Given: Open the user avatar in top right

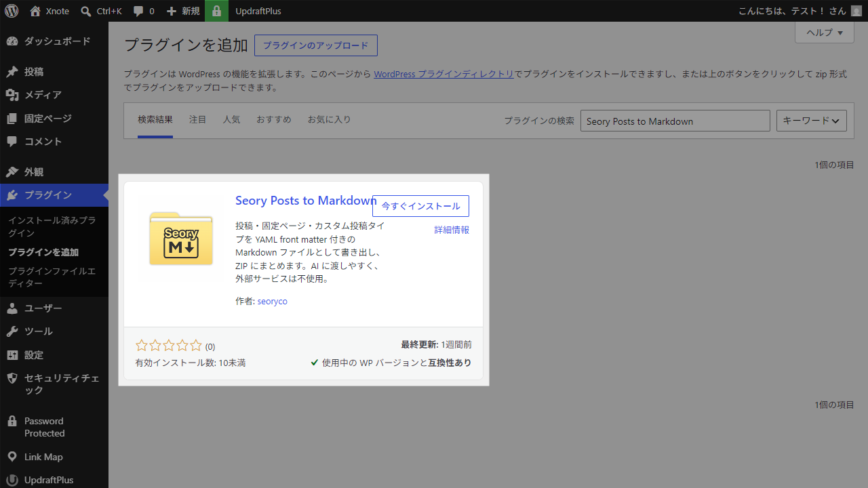Looking at the screenshot, I should [856, 11].
